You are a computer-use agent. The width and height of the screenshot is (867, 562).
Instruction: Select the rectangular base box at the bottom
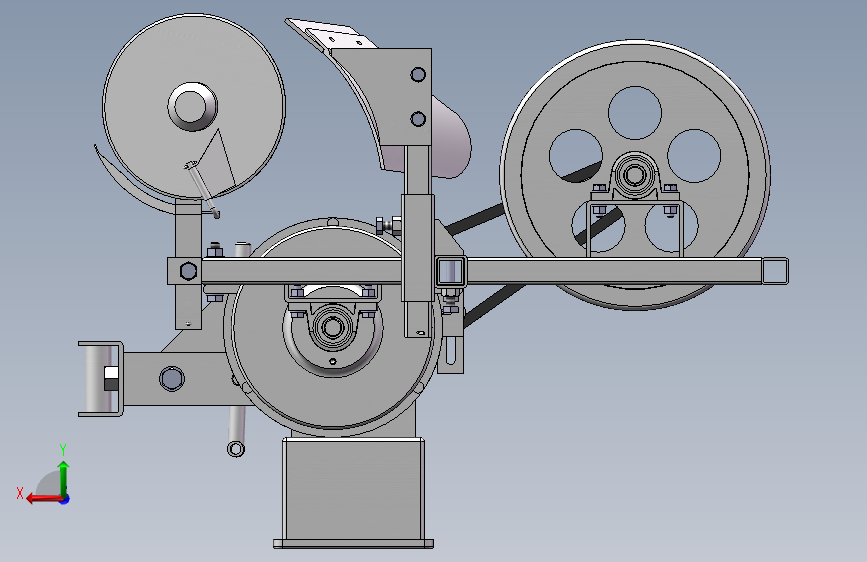pos(353,491)
